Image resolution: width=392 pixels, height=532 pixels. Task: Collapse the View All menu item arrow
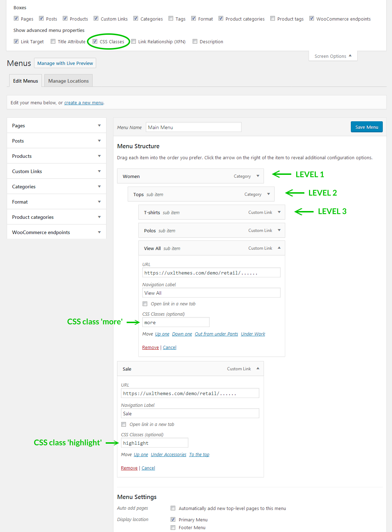(279, 248)
